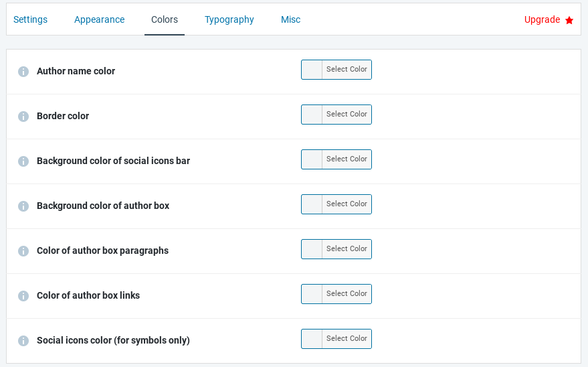Select the Colors tab
The height and width of the screenshot is (367, 588).
(x=165, y=19)
